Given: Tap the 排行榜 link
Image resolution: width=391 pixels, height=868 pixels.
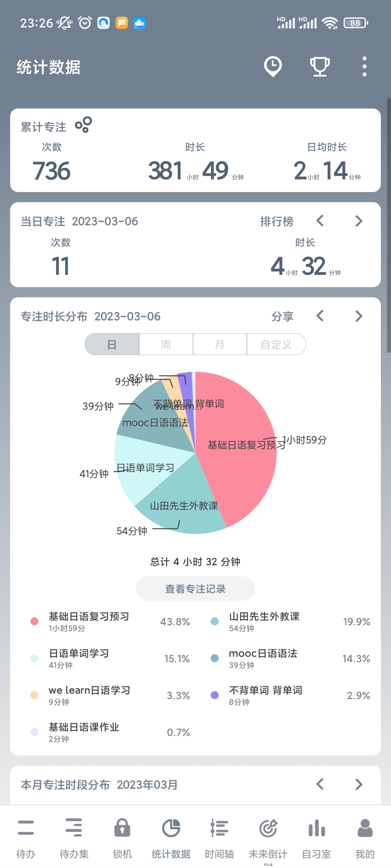Looking at the screenshot, I should point(277,221).
